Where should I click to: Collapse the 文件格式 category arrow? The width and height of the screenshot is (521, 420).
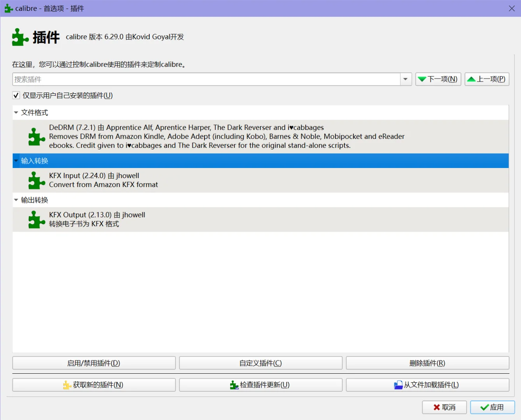point(16,112)
